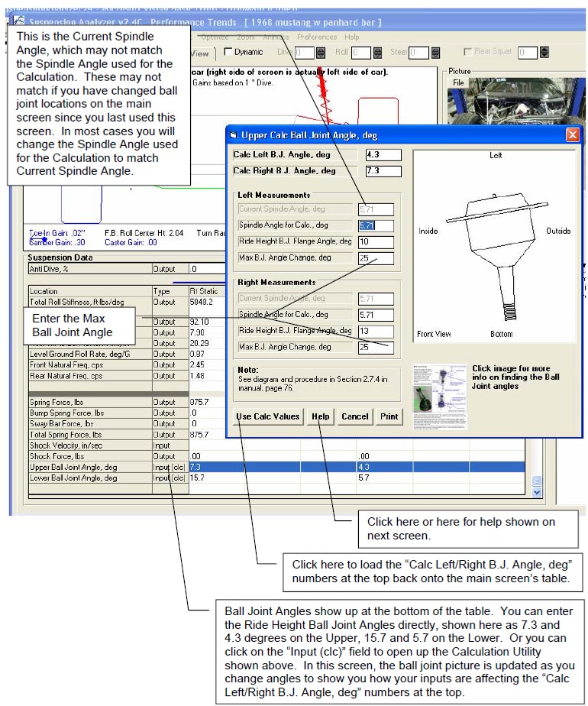Toggle the Rear Squat checkbox
Viewport: 588px width, 706px height.
tap(467, 51)
